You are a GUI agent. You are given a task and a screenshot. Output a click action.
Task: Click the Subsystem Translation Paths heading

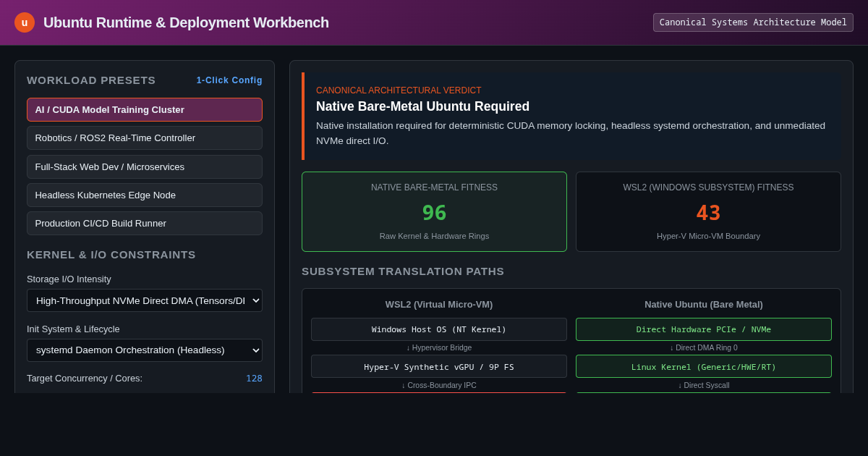click(403, 271)
